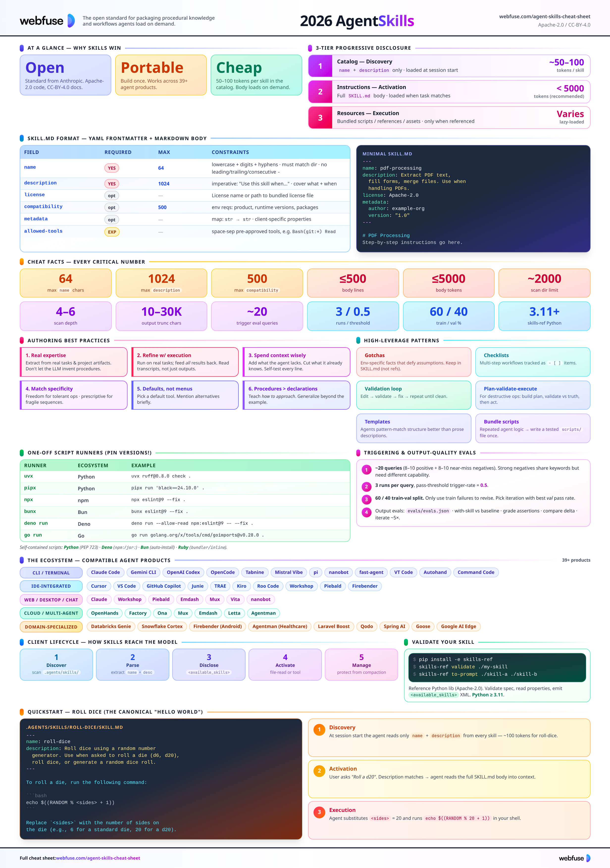This screenshot has height=868, width=610.
Task: Click the OpenAI Codex product chip
Action: [x=183, y=572]
